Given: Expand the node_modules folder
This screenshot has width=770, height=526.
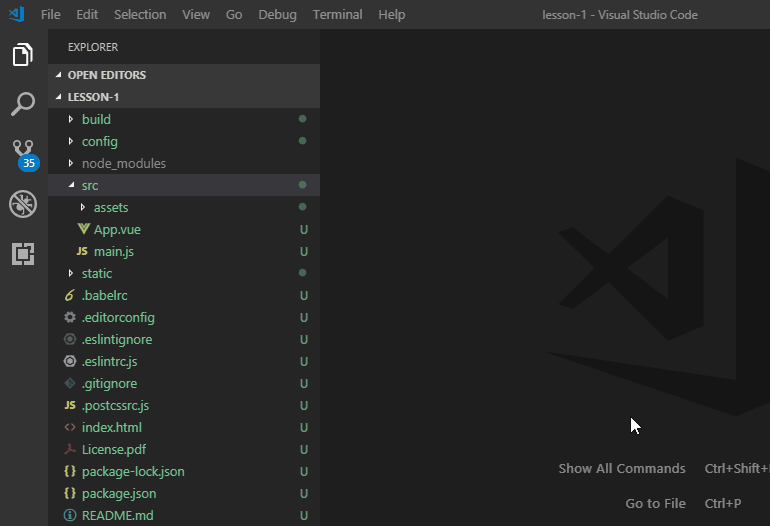Looking at the screenshot, I should [x=123, y=164].
